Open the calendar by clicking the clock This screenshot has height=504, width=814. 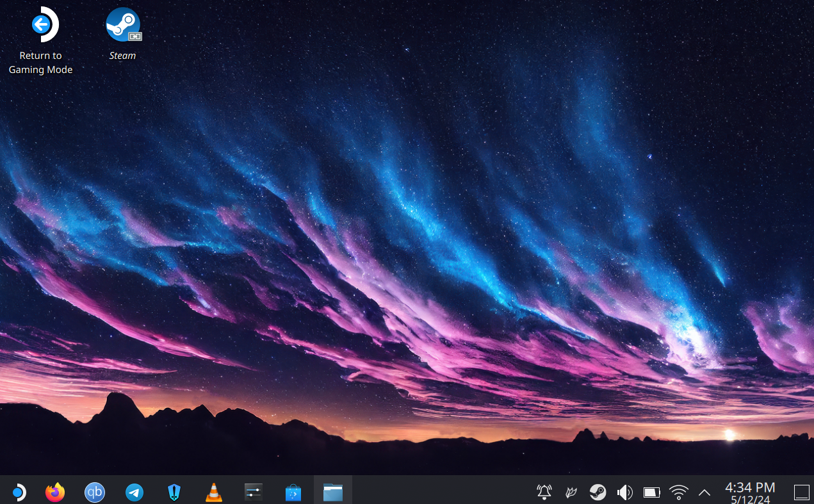(748, 492)
